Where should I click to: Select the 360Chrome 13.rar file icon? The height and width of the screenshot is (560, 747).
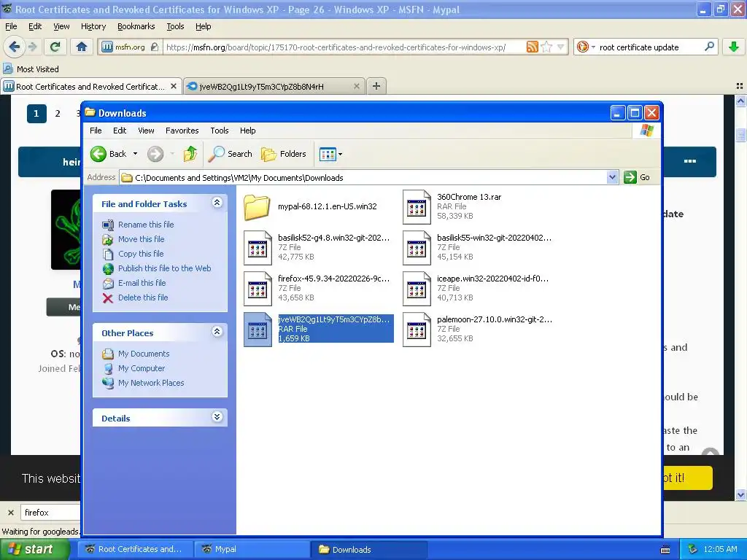click(x=417, y=206)
